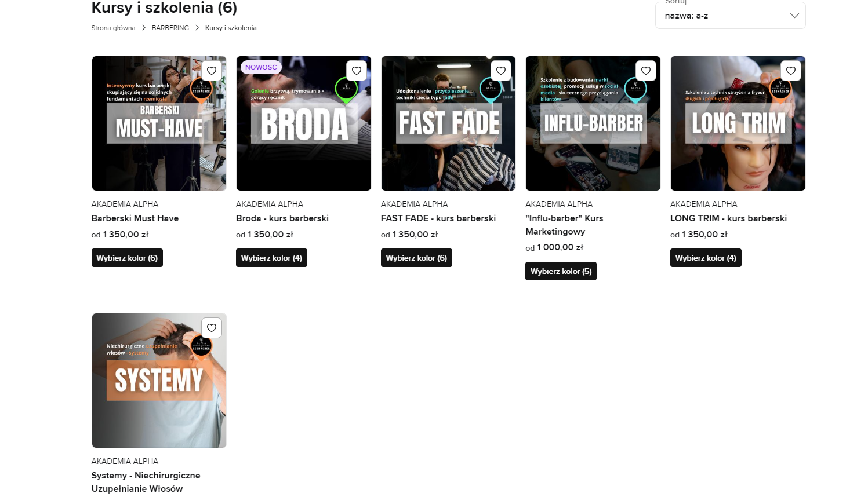Screen dimensions: 868x497
Task: Click Wybierz kolor (4) under Broda course
Action: [271, 258]
